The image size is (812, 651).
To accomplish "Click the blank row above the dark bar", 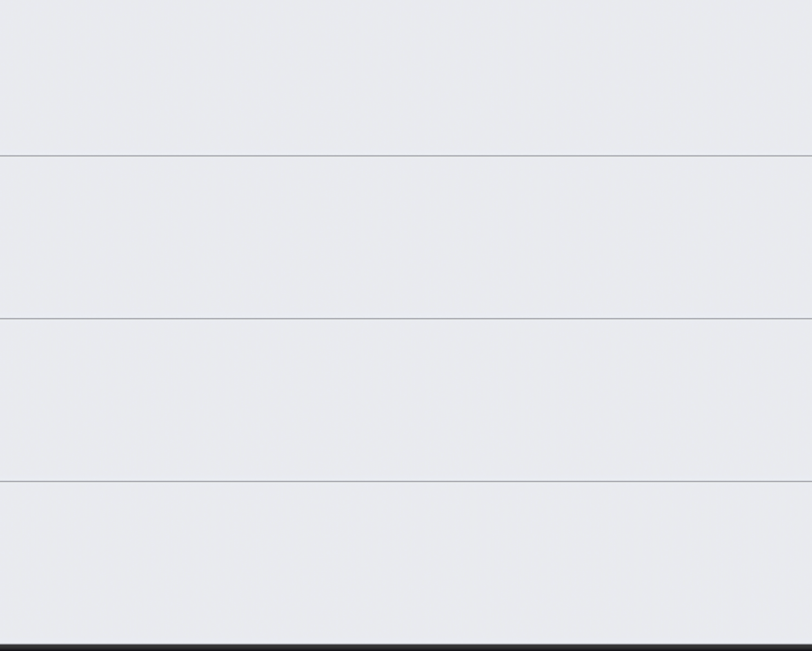I will pos(406,563).
